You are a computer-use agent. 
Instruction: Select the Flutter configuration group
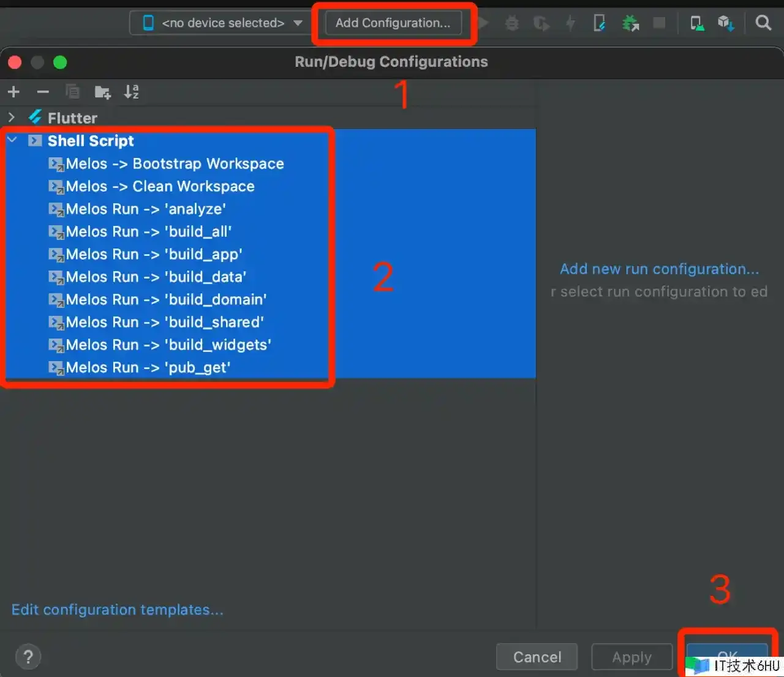tap(72, 118)
